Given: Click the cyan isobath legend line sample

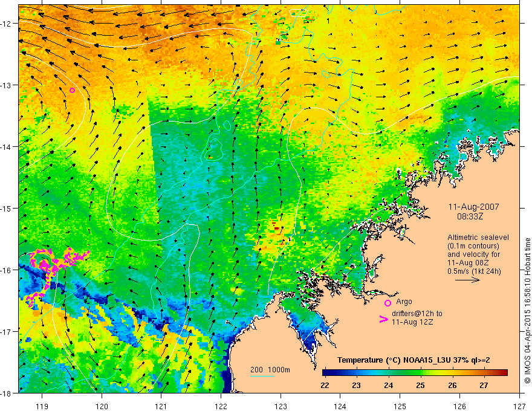Looking at the screenshot, I should [262, 376].
